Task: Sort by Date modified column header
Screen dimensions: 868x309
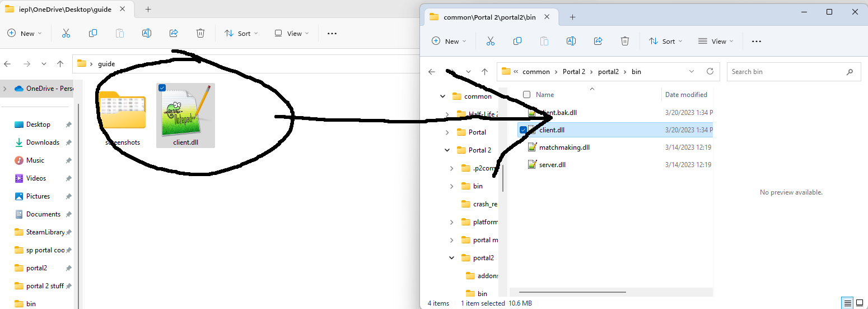Action: pos(686,95)
